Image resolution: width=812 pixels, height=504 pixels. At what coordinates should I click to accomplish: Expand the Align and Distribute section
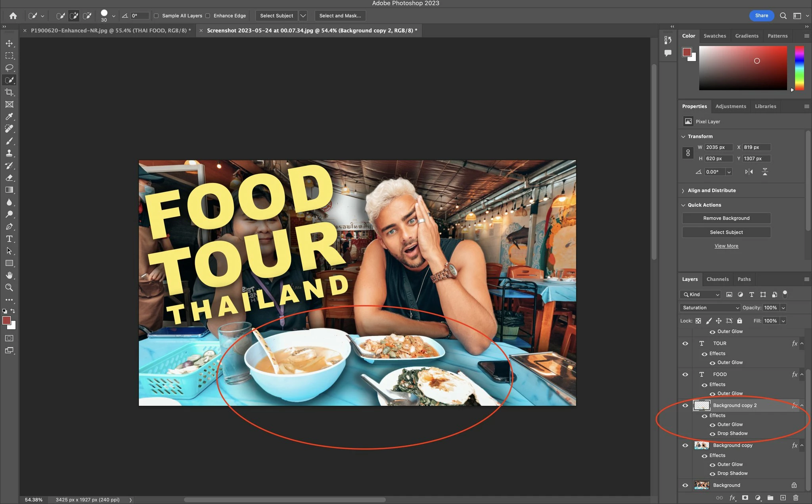point(711,191)
